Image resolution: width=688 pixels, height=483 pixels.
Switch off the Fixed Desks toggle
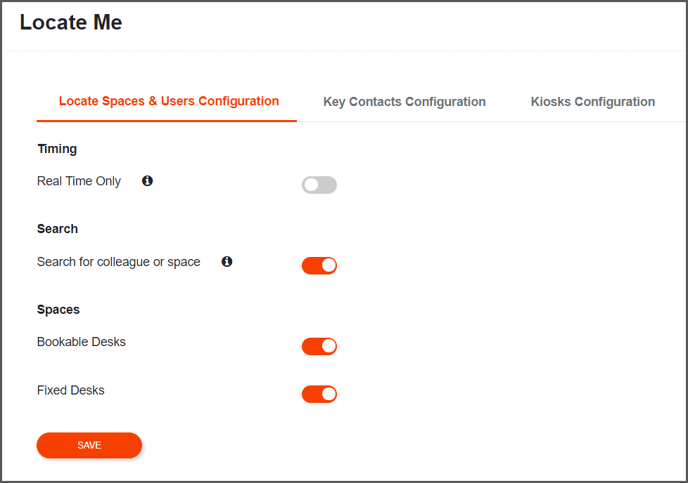(x=319, y=394)
